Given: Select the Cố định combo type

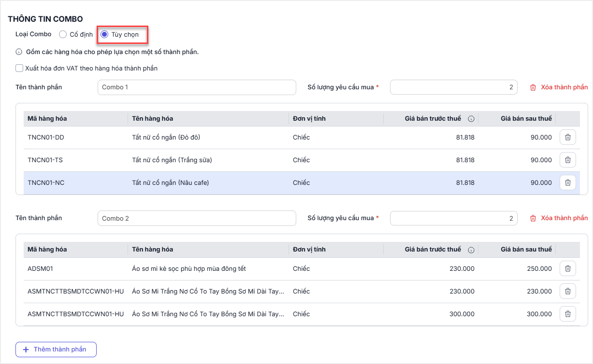Looking at the screenshot, I should 63,34.
